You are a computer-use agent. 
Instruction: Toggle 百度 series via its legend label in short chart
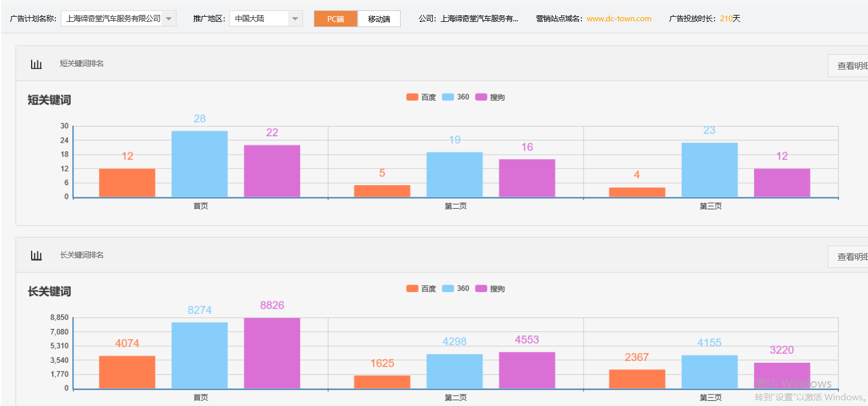click(x=429, y=97)
